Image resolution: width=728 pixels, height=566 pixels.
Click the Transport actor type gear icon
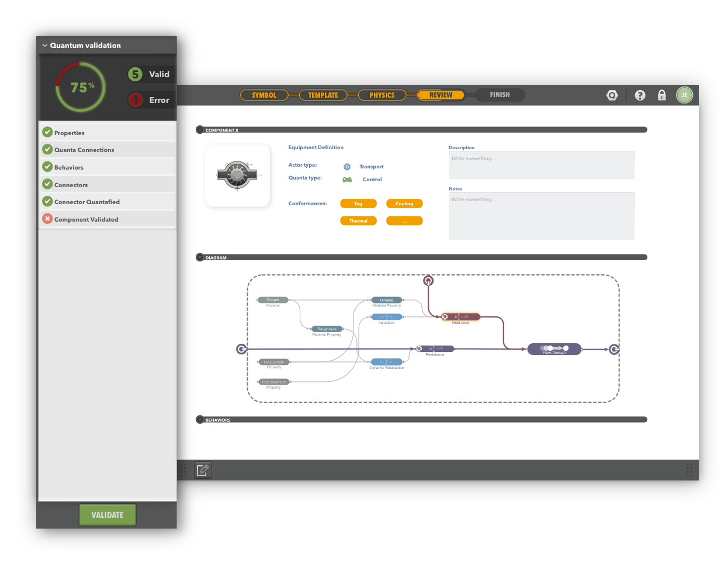point(347,167)
